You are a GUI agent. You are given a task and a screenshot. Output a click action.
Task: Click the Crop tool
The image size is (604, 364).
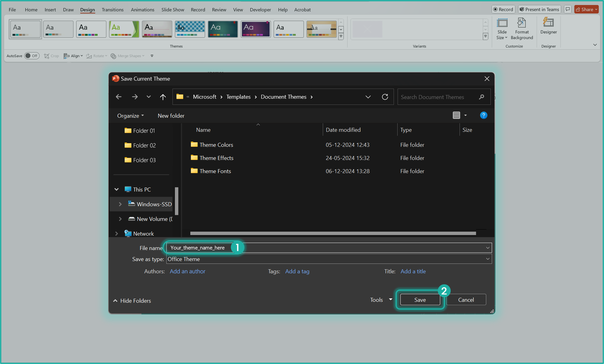coord(51,56)
